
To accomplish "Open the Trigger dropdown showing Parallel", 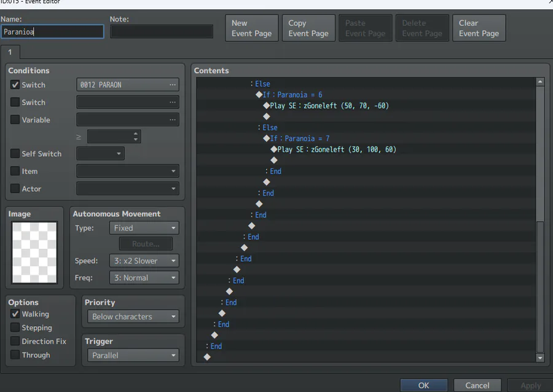I will click(x=133, y=355).
